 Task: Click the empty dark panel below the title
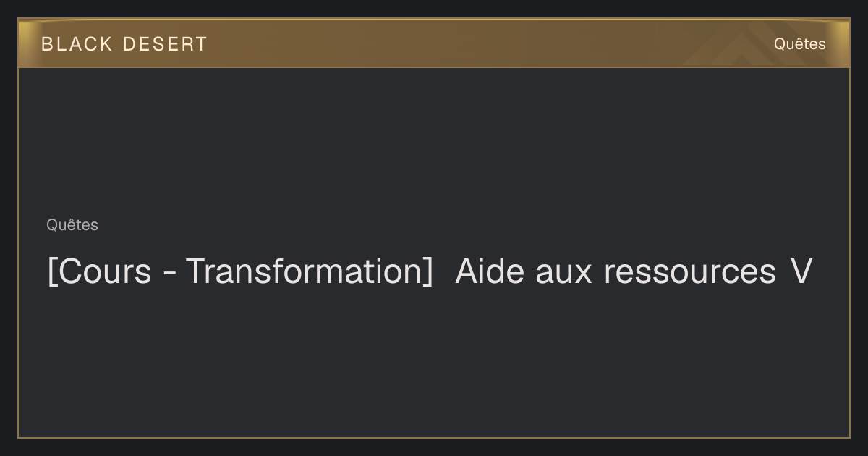pos(434,362)
